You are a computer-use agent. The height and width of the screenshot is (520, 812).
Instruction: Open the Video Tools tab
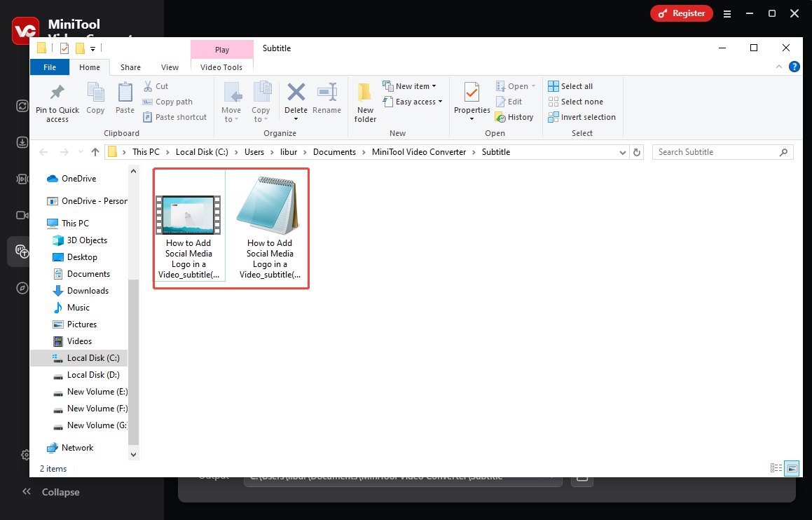221,67
